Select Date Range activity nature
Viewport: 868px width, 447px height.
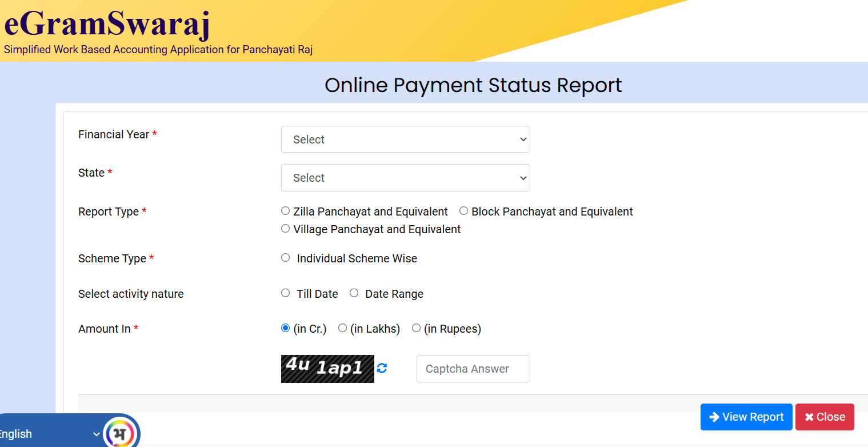354,293
